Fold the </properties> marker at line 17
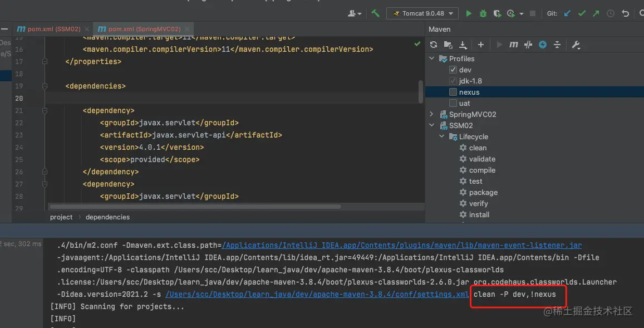The image size is (644, 328). click(x=45, y=61)
